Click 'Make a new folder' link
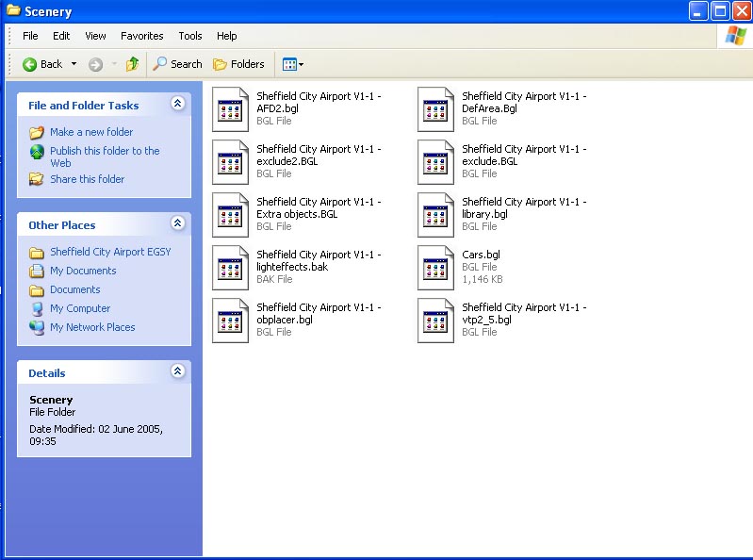This screenshot has width=753, height=560. pos(90,132)
